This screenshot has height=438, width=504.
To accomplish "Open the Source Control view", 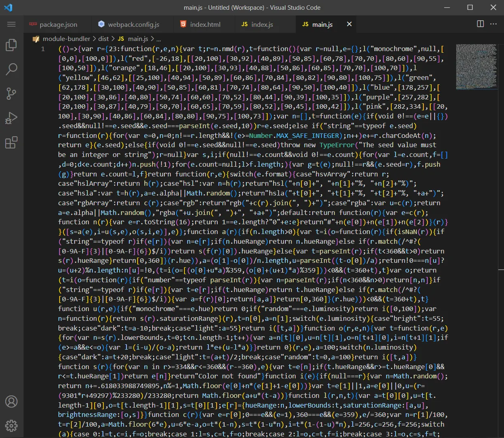I will [11, 94].
